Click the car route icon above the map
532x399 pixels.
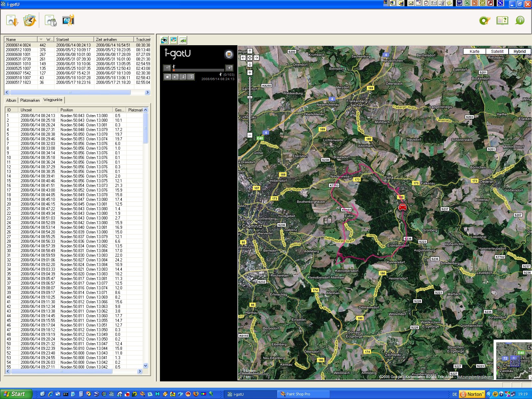click(183, 40)
